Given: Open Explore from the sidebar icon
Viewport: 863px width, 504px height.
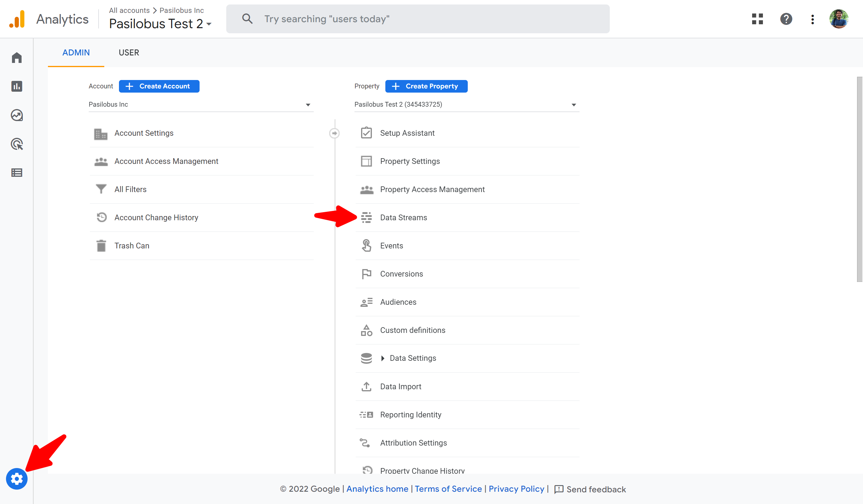Looking at the screenshot, I should (16, 115).
